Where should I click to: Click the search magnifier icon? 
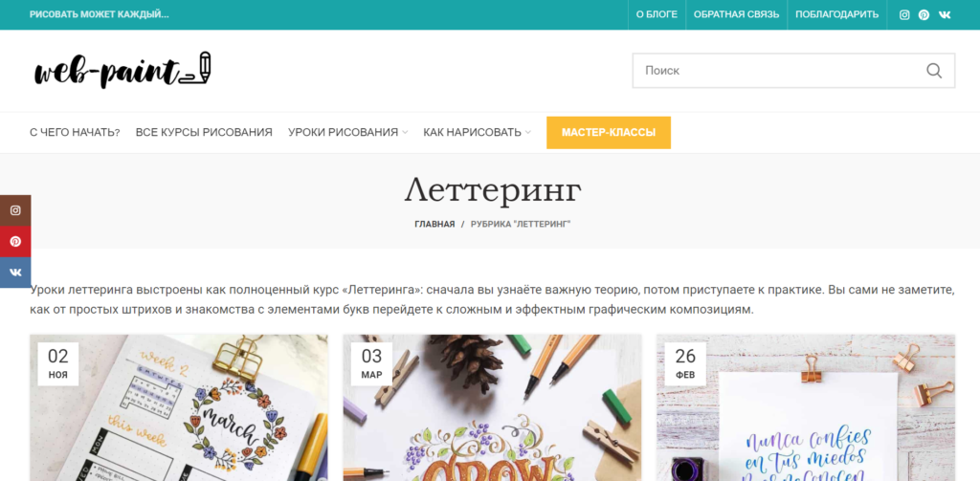point(934,71)
